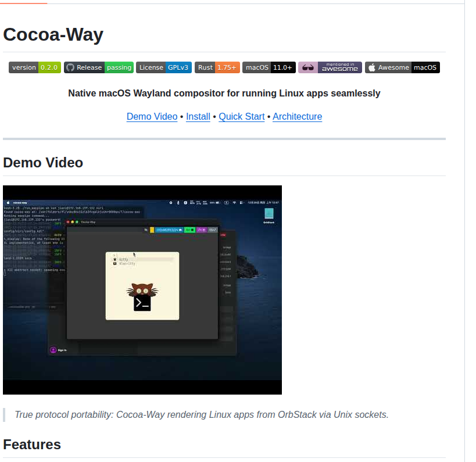The width and height of the screenshot is (476, 462).
Task: Click the Features section heading
Action: [32, 445]
